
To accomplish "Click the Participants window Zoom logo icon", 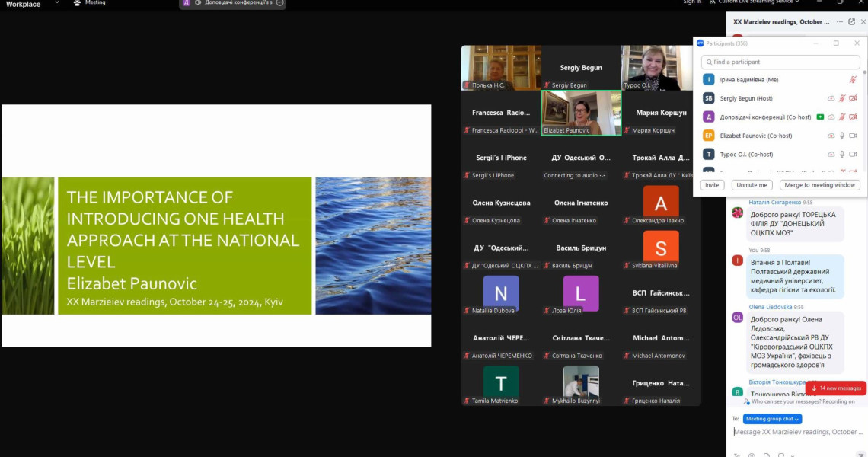I will [700, 43].
